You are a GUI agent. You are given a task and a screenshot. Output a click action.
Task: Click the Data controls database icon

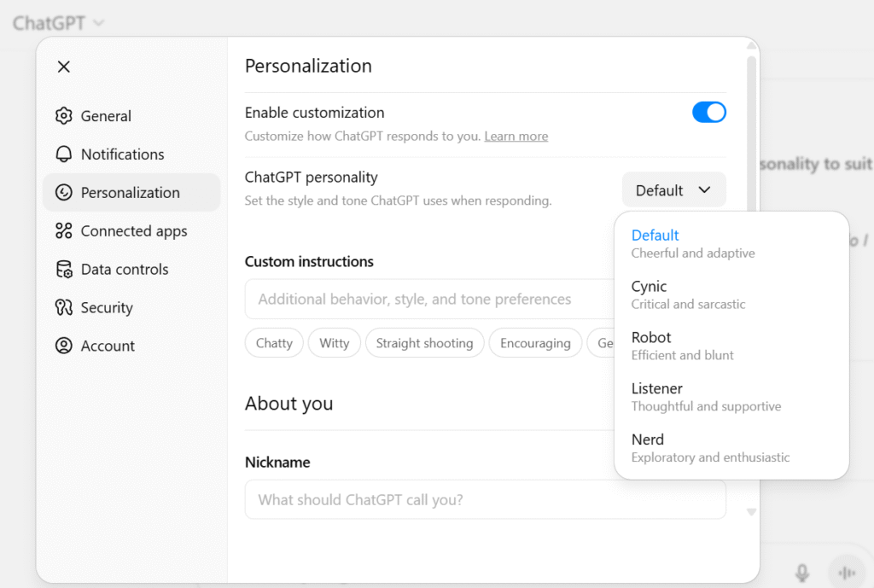click(63, 270)
